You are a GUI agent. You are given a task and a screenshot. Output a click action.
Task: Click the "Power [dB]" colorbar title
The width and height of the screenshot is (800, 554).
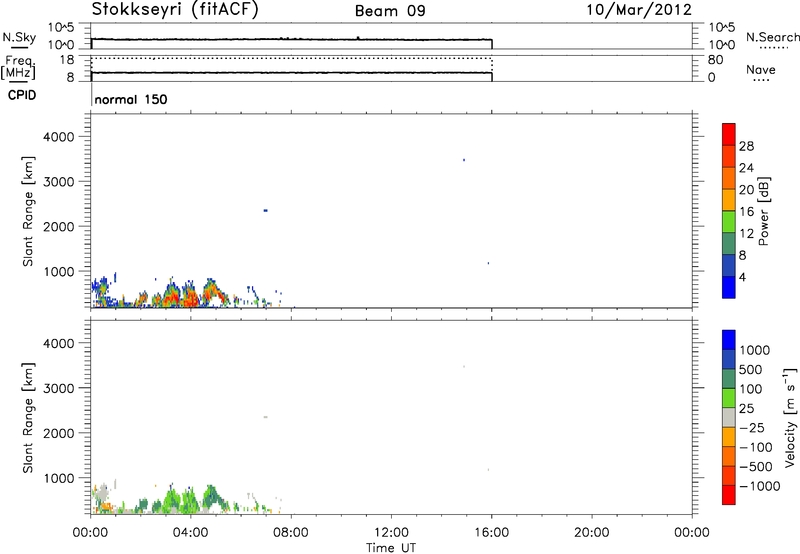(763, 211)
